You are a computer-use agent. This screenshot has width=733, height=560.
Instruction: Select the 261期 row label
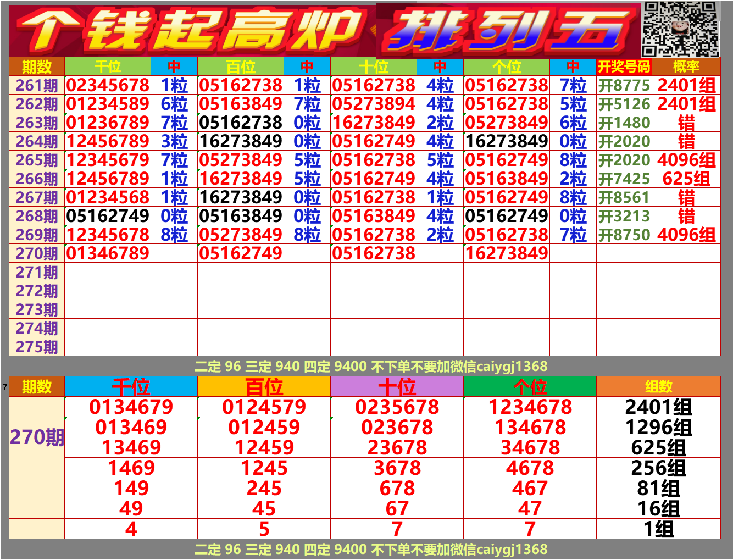[36, 86]
